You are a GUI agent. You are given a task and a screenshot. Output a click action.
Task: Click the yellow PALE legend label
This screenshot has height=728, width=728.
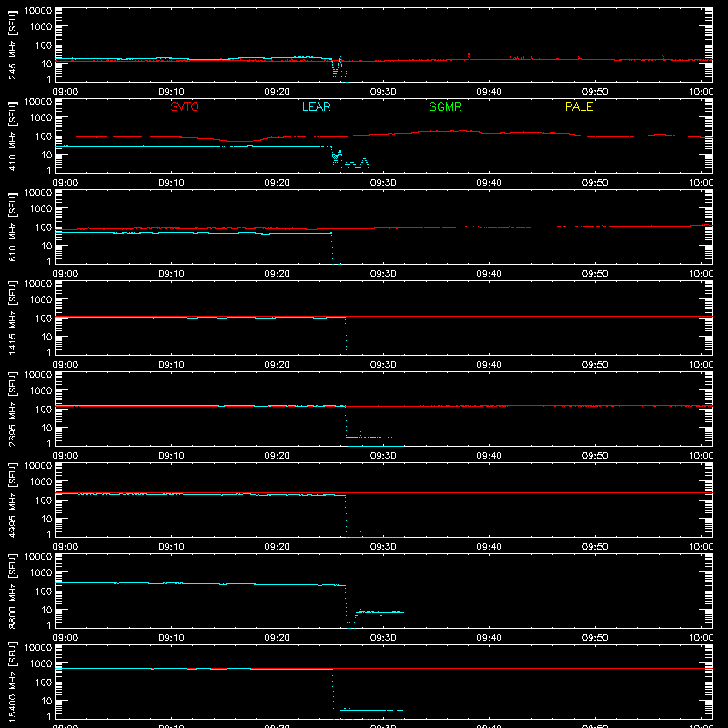[x=579, y=106]
